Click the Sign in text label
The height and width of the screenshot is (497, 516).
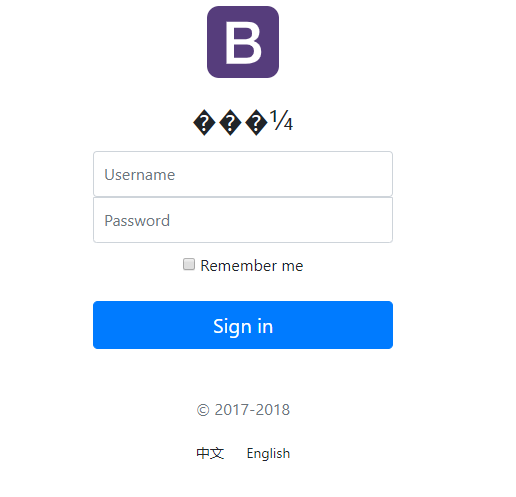[243, 326]
